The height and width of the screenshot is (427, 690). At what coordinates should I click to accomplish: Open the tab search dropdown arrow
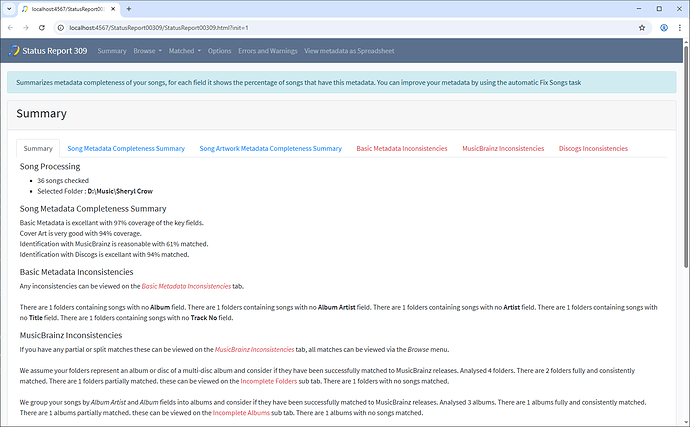9,9
